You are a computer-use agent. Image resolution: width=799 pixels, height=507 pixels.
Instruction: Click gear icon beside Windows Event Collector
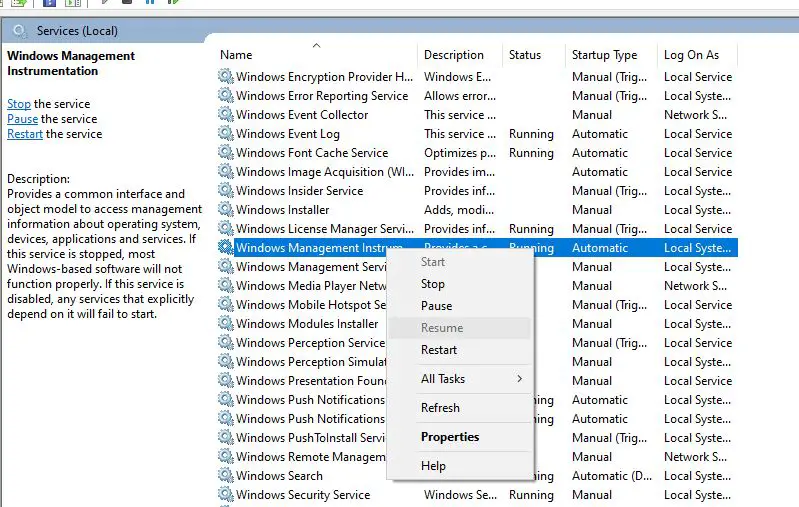[226, 115]
